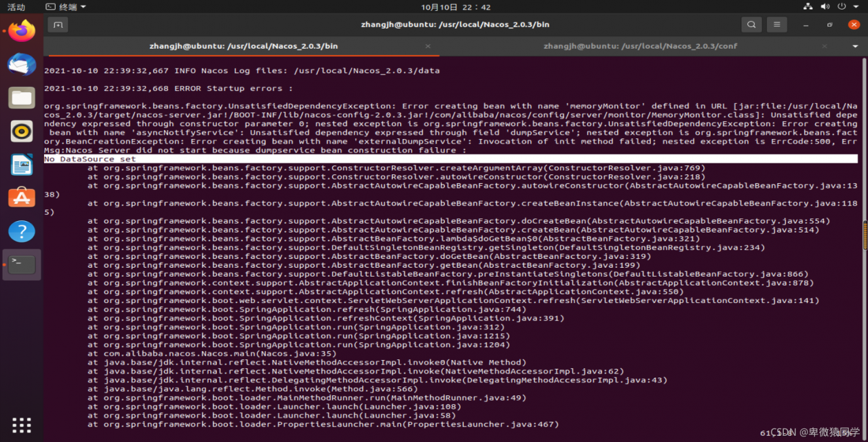
Task: Click the window title 'zhangjh@ubuntu: /usr/local/Nacos_2.0.3/bin'
Action: click(x=456, y=25)
